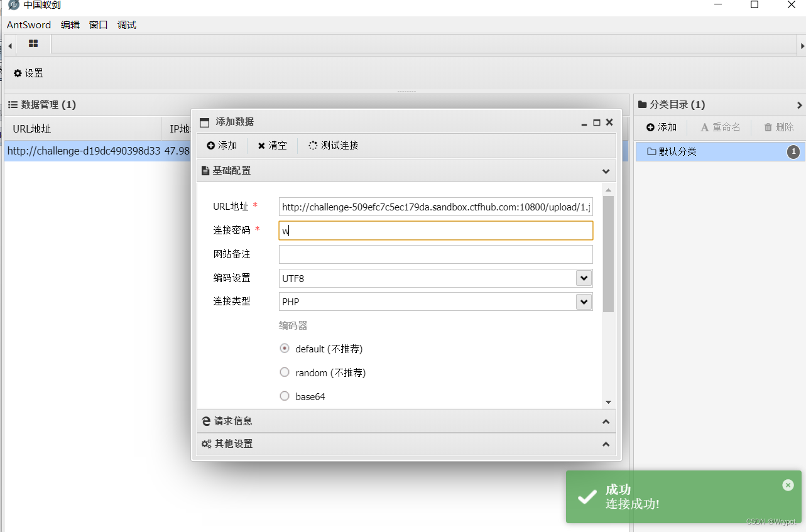Click 清空 to clear the form
This screenshot has height=532, width=806.
272,146
